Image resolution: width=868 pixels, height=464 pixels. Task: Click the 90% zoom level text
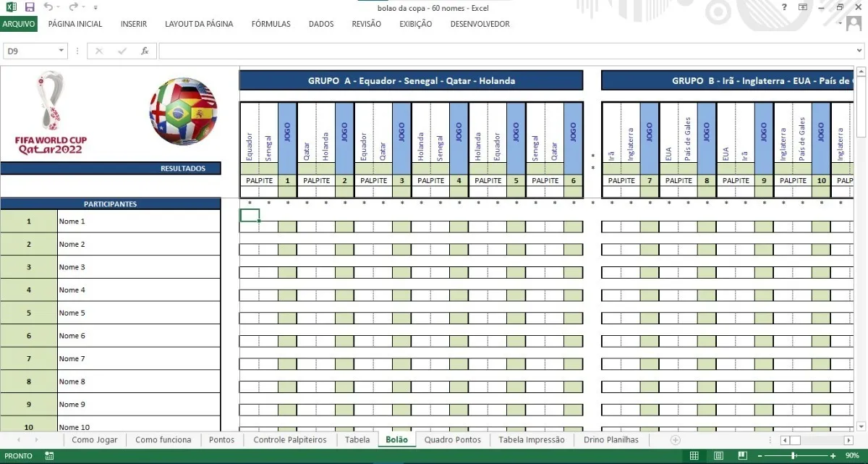[852, 455]
